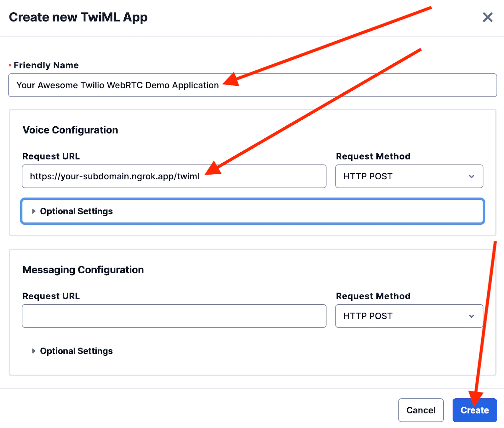Click the Cancel button

pyautogui.click(x=421, y=410)
